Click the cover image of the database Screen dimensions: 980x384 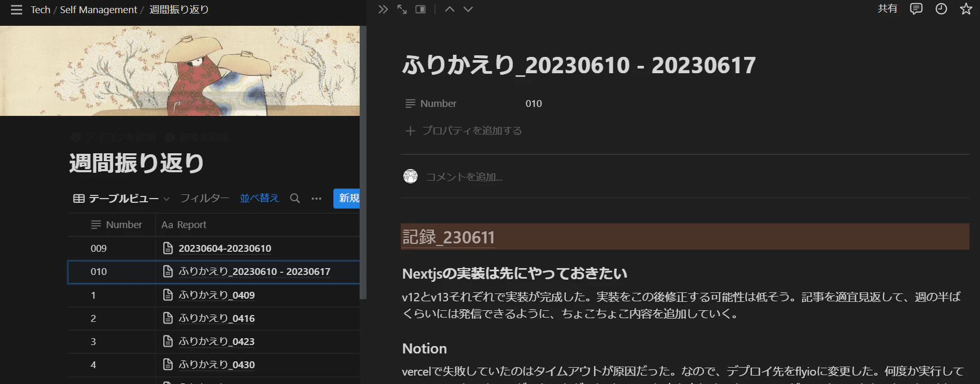[x=180, y=71]
